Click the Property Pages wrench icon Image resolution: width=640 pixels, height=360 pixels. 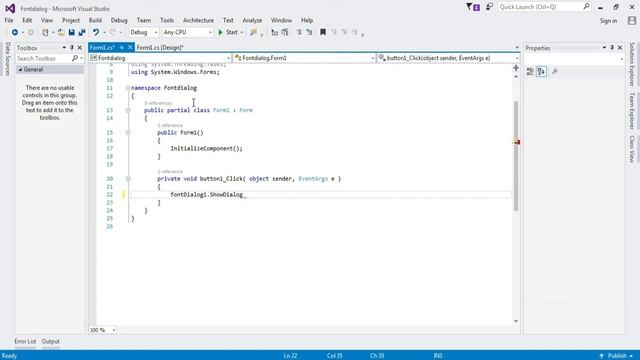pos(555,72)
